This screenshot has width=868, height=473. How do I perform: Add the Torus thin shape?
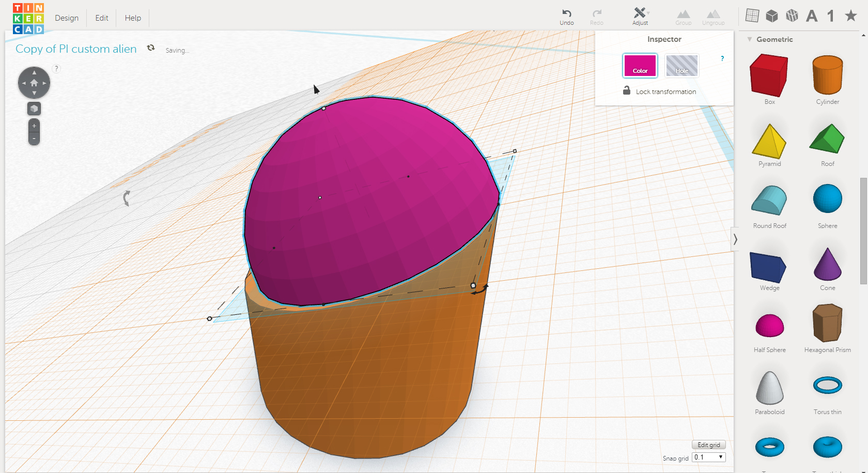tap(828, 385)
